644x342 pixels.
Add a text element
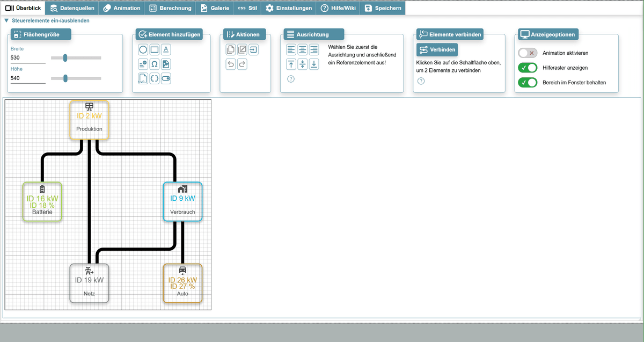click(x=166, y=49)
